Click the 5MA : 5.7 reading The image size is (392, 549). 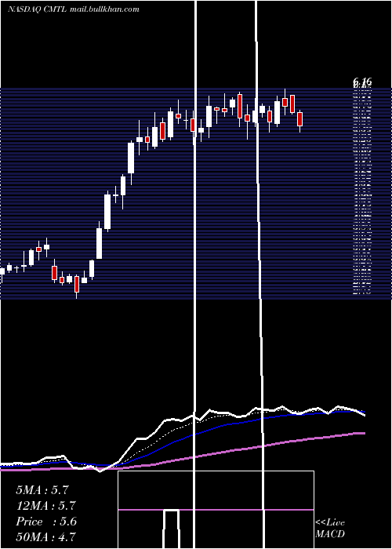42,490
